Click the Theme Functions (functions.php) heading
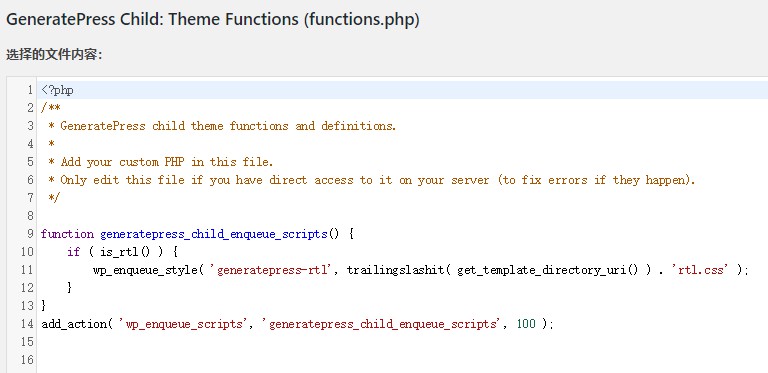 pyautogui.click(x=213, y=20)
